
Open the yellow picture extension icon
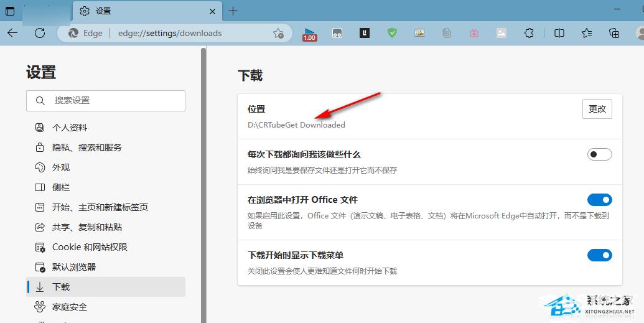tap(419, 33)
